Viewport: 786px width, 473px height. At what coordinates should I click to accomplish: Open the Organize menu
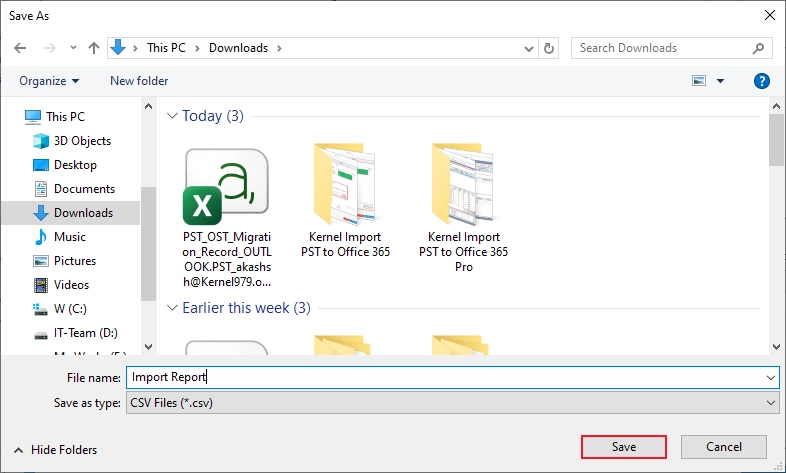pos(49,81)
